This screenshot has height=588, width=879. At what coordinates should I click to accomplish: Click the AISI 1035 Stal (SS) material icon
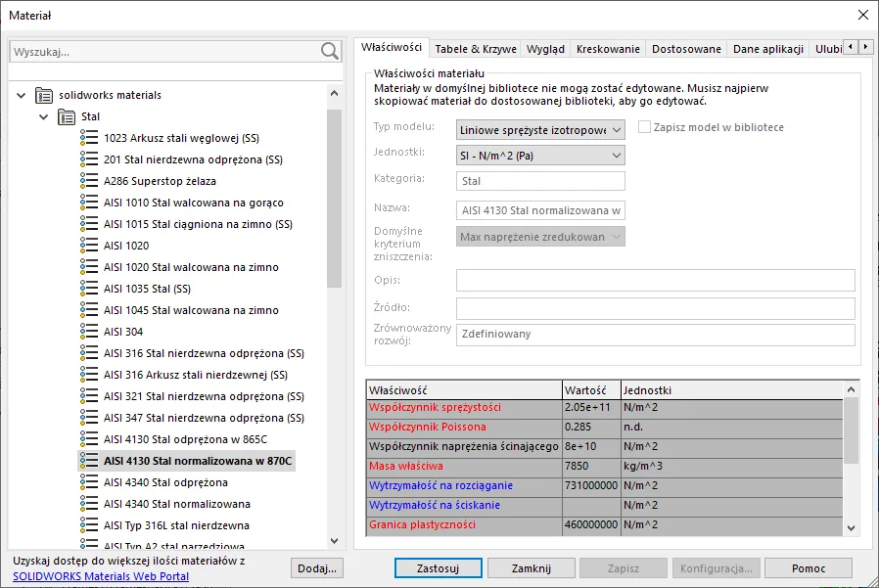click(89, 289)
